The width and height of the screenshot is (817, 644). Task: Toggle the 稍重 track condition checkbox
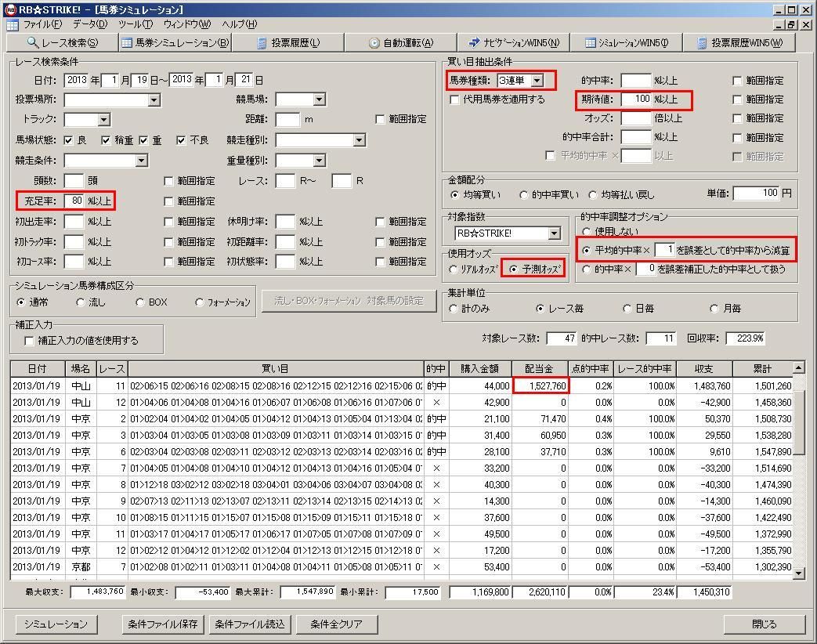[106, 140]
